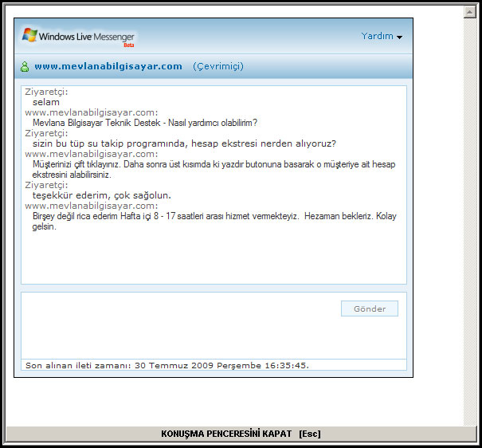Viewport: 482px width, 448px height.
Task: Click the vertical scrollbar track
Action: pyautogui.click(x=470, y=222)
